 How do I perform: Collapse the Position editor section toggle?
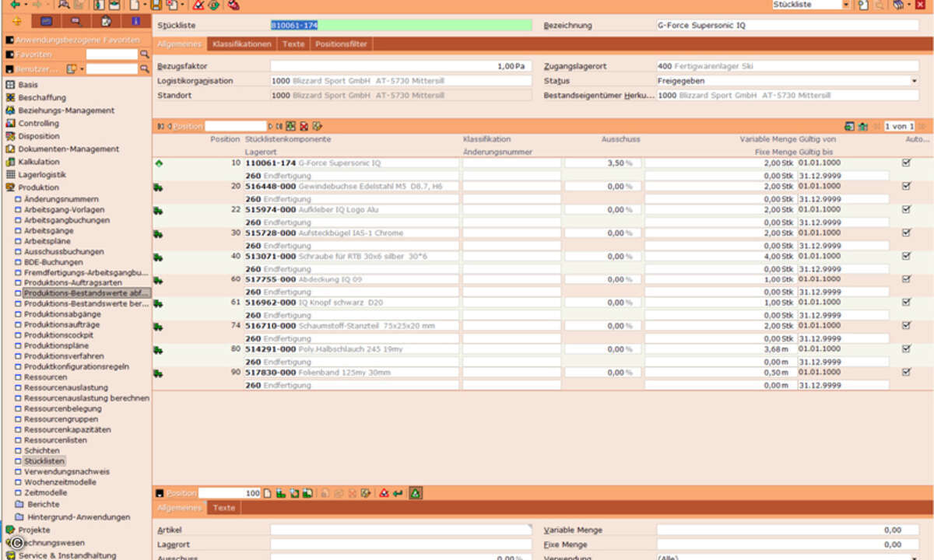[160, 493]
